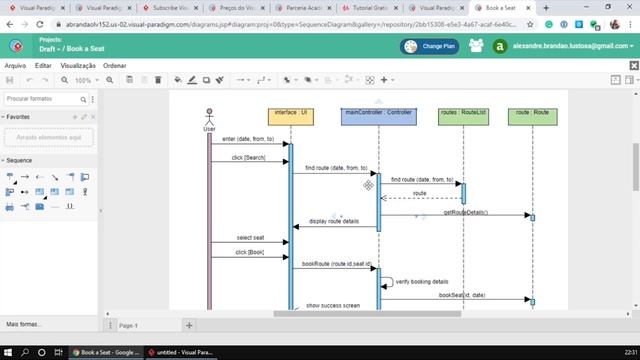Select the note shape in Sequence palette
This screenshot has width=640, height=360.
coord(40,207)
